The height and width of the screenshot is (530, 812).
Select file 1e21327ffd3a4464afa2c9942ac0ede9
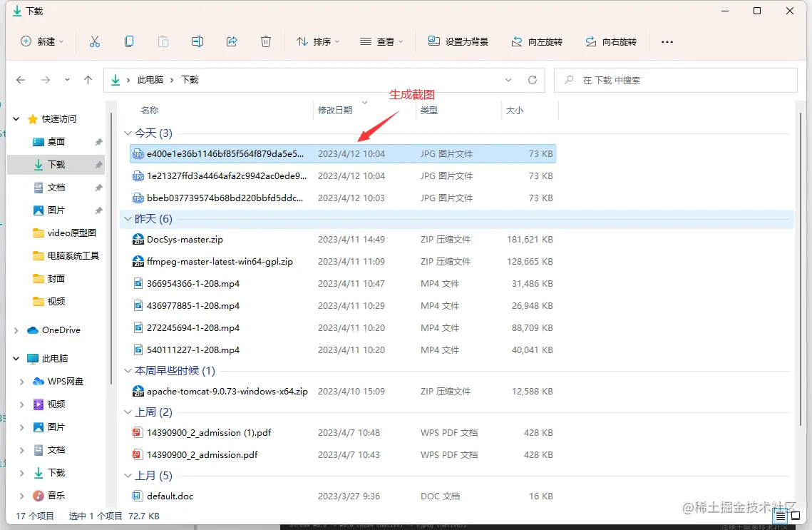(343, 176)
